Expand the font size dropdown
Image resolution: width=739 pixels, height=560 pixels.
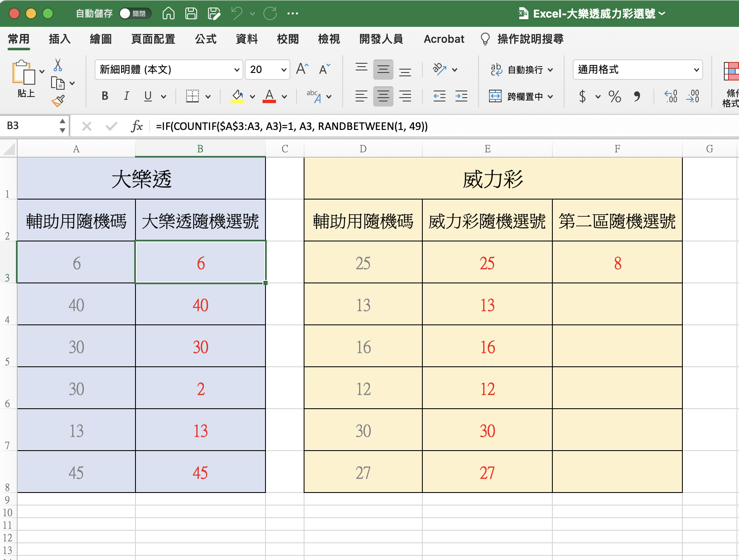click(284, 70)
